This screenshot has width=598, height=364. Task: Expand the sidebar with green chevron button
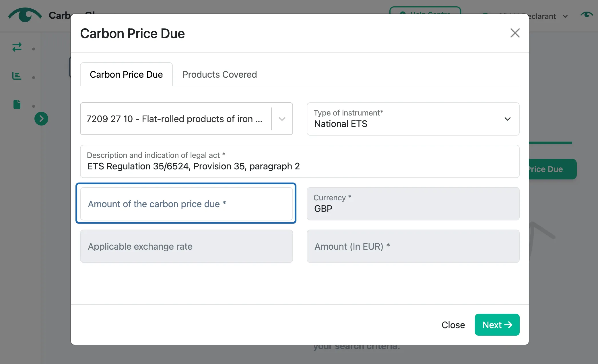pyautogui.click(x=41, y=119)
